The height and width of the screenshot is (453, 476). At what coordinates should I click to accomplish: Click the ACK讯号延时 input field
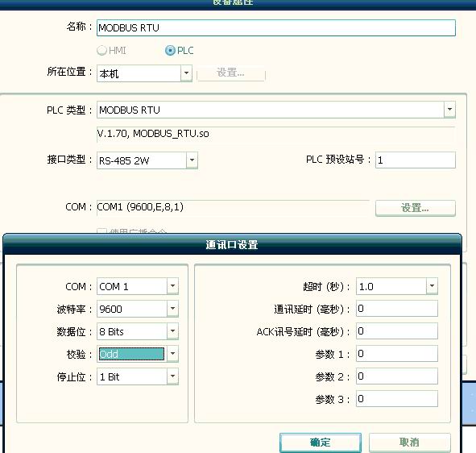click(x=397, y=330)
